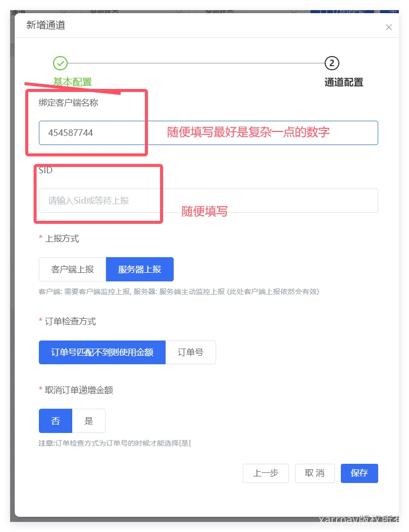
Task: Select 服务器上报 as the report method
Action: pyautogui.click(x=140, y=269)
